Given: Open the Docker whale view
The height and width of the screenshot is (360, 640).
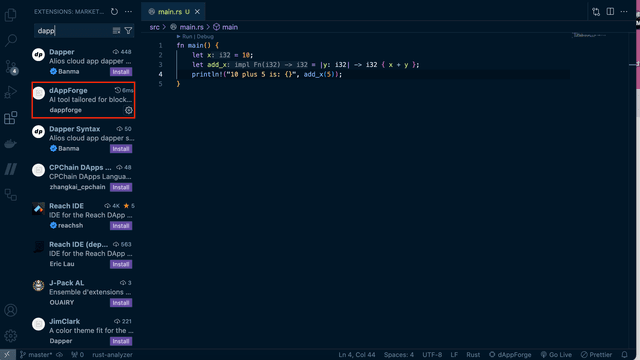Looking at the screenshot, I should pyautogui.click(x=11, y=144).
